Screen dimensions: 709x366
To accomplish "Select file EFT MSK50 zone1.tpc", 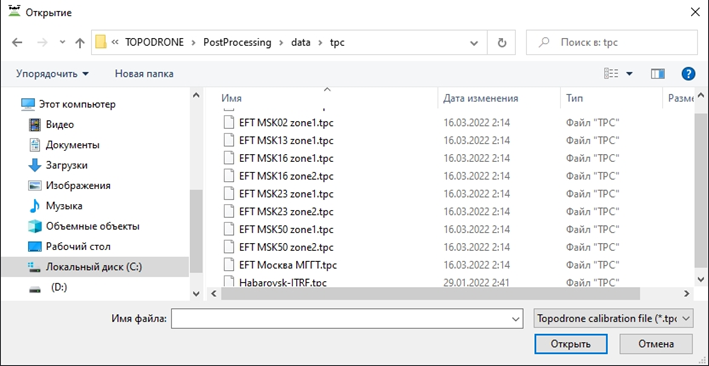I will [286, 229].
